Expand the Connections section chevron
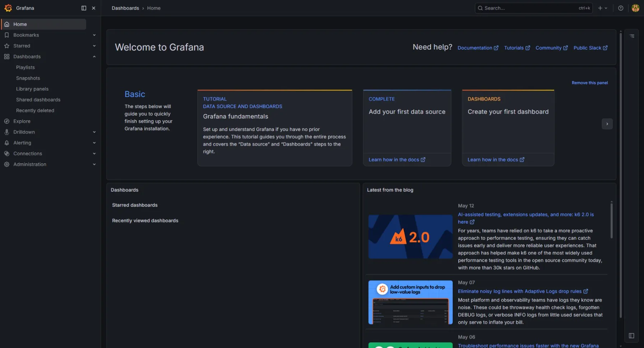The image size is (644, 348). click(94, 153)
